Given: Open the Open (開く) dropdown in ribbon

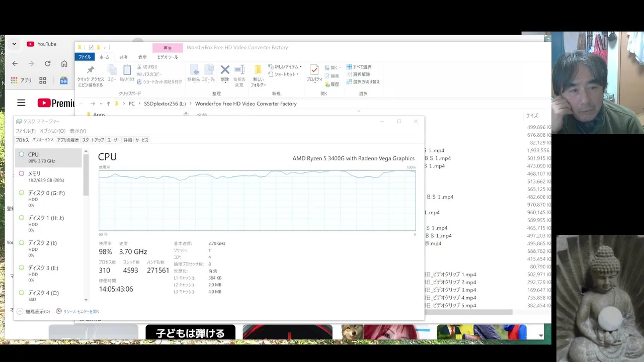Looking at the screenshot, I should click(x=333, y=67).
